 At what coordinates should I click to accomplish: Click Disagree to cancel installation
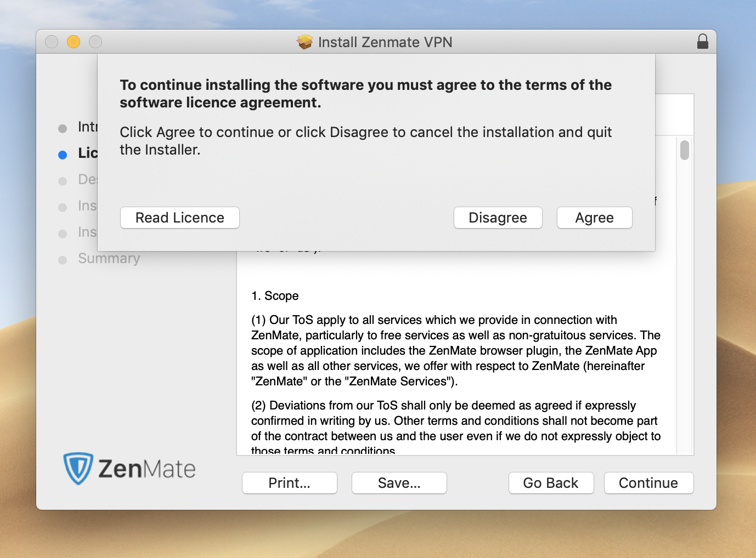498,218
